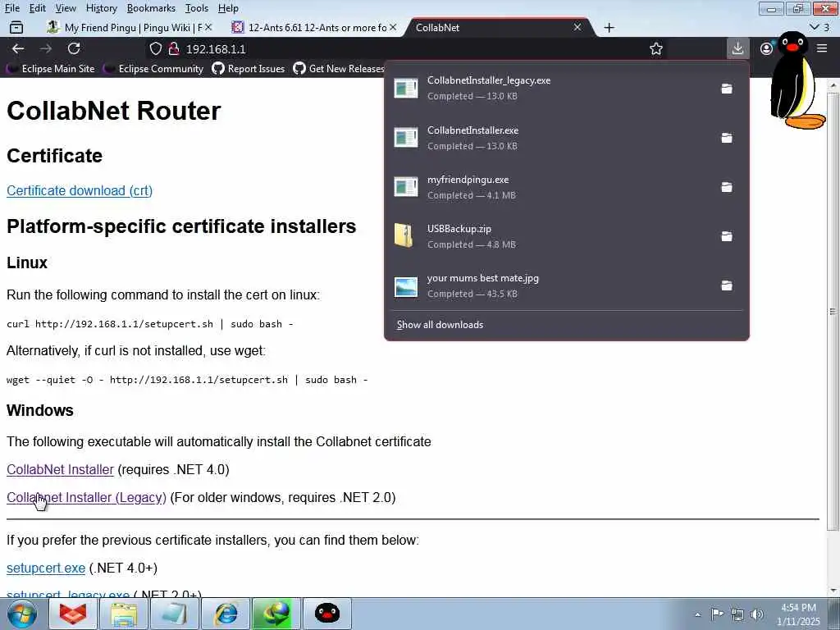Click the Pingu penguin desktop mascot
This screenshot has width=840, height=630.
797,80
